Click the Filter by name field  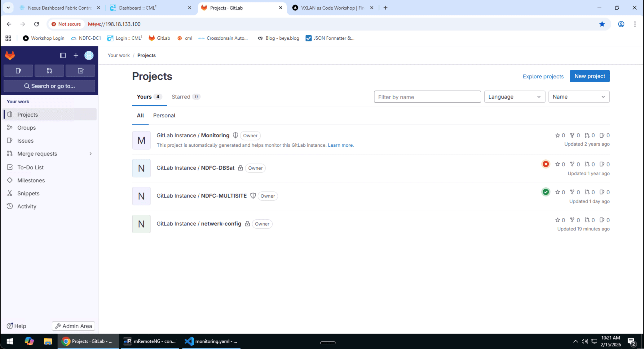pos(427,97)
